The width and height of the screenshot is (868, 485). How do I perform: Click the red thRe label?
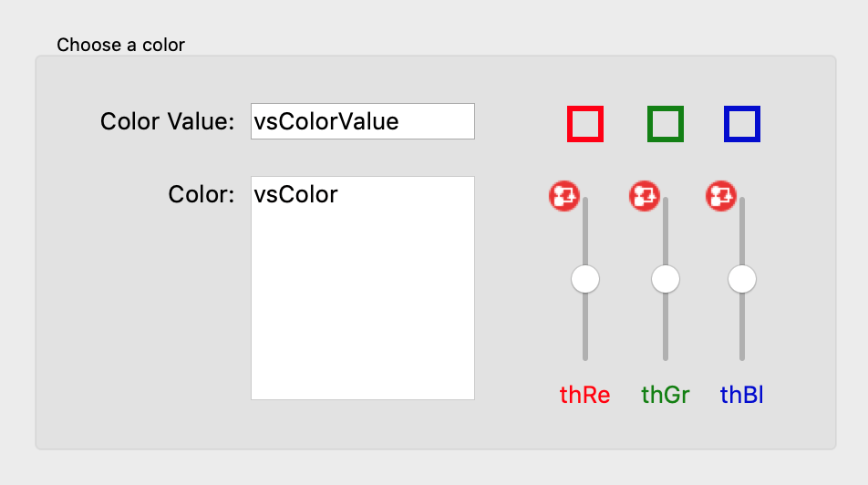tap(585, 395)
